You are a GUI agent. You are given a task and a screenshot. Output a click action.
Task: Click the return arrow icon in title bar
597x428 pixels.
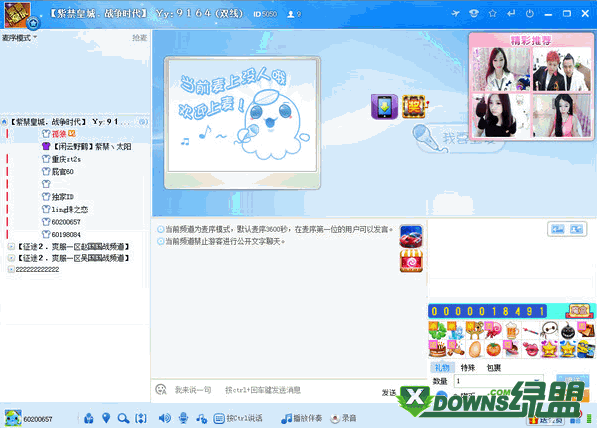pyautogui.click(x=511, y=14)
